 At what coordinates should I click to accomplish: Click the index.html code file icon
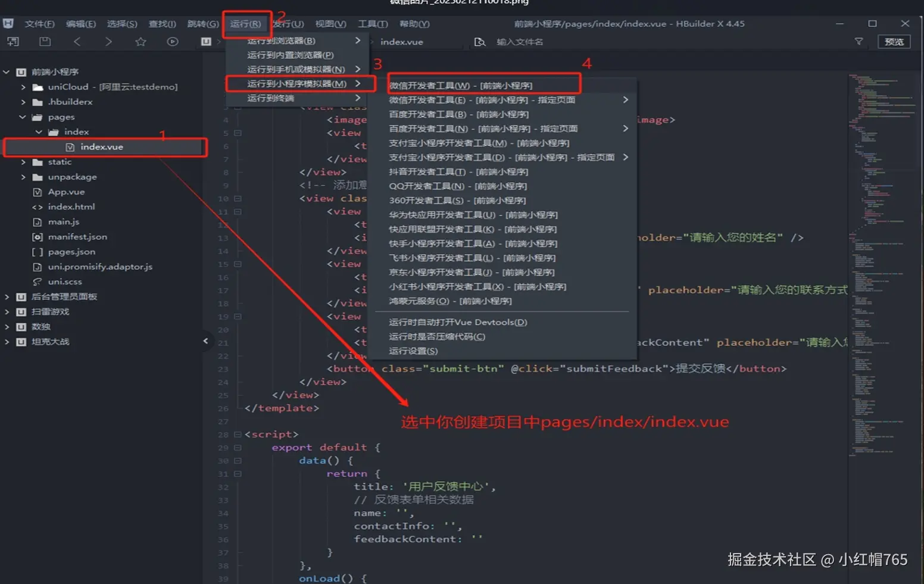point(38,207)
